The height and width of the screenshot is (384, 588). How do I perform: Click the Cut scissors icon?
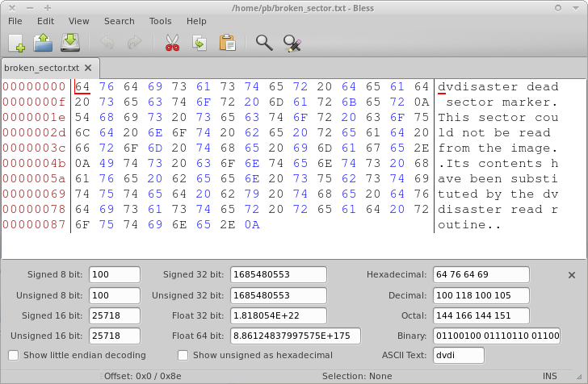pos(171,43)
